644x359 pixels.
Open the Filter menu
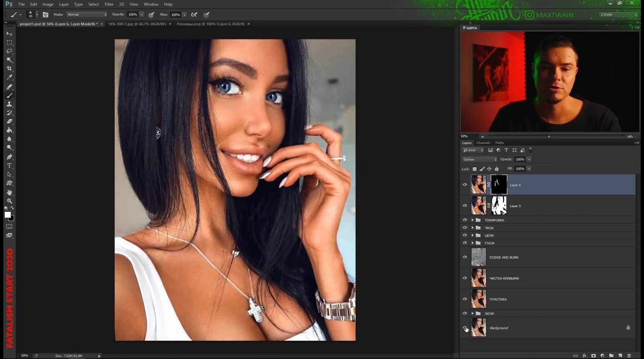coord(109,4)
